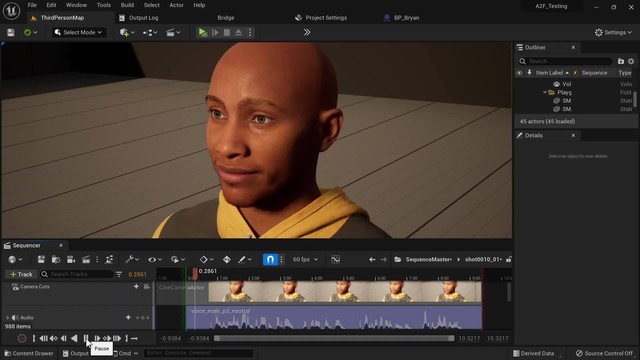Open the 60 fps frame rate dropdown

[x=305, y=259]
